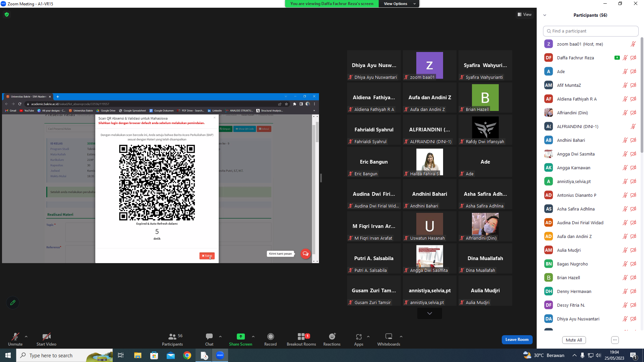Viewport: 644px width, 362px height.
Task: Open the notification center icon
Action: [634, 356]
